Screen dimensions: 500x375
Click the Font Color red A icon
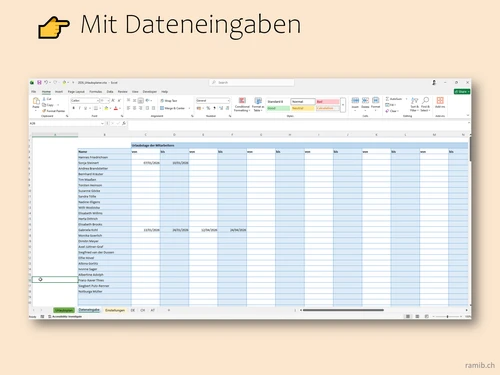[116, 108]
